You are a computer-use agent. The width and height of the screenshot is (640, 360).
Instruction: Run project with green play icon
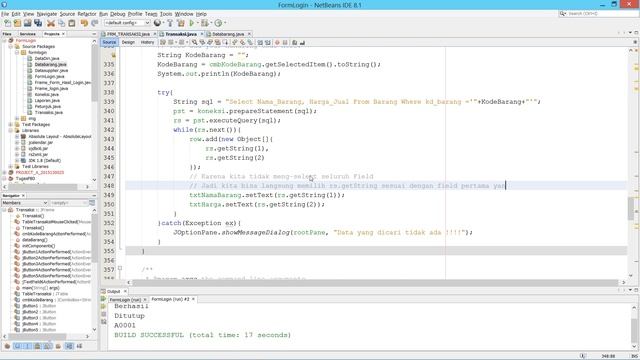coord(191,23)
